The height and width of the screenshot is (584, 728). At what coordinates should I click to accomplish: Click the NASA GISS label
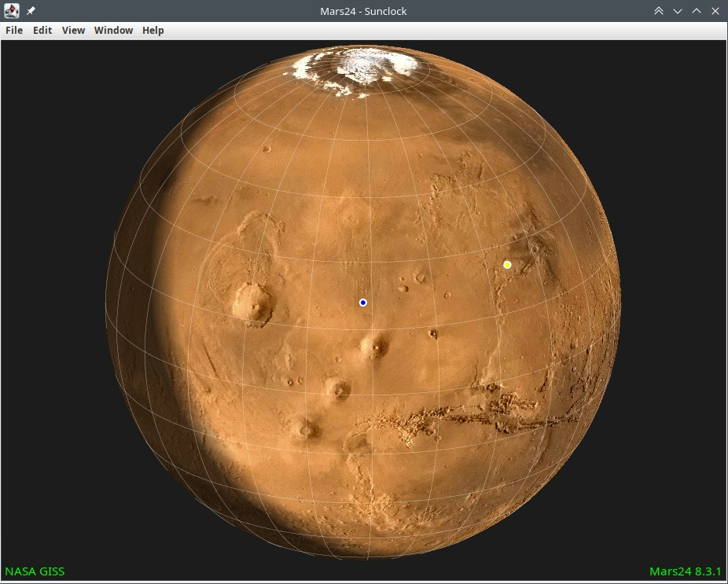tap(35, 571)
